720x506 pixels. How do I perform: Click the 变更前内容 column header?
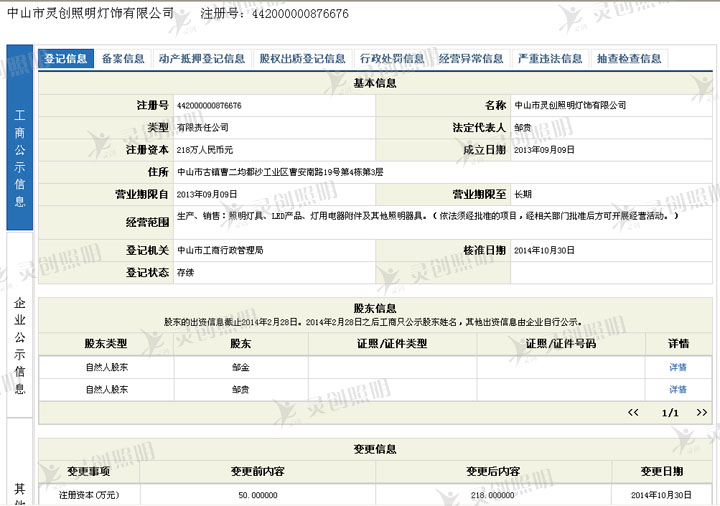258,472
